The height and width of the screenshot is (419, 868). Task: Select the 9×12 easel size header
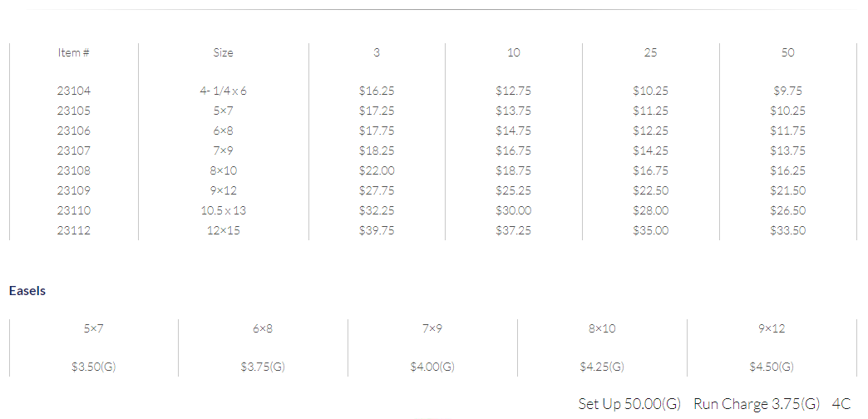pyautogui.click(x=772, y=328)
